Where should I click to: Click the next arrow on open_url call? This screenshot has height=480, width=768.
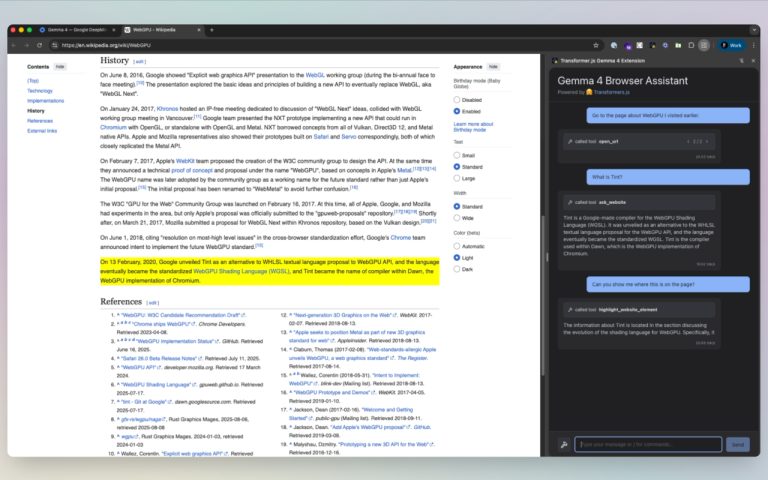(x=706, y=142)
